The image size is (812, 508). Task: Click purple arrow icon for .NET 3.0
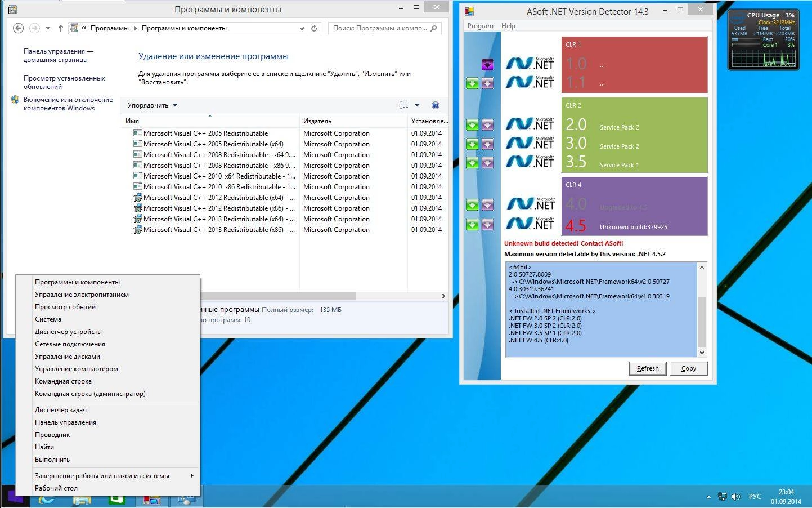pyautogui.click(x=487, y=144)
